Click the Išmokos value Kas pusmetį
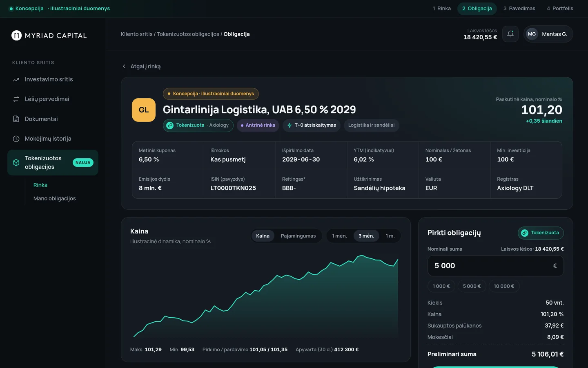Viewport: 588px width, 368px height. pyautogui.click(x=228, y=159)
